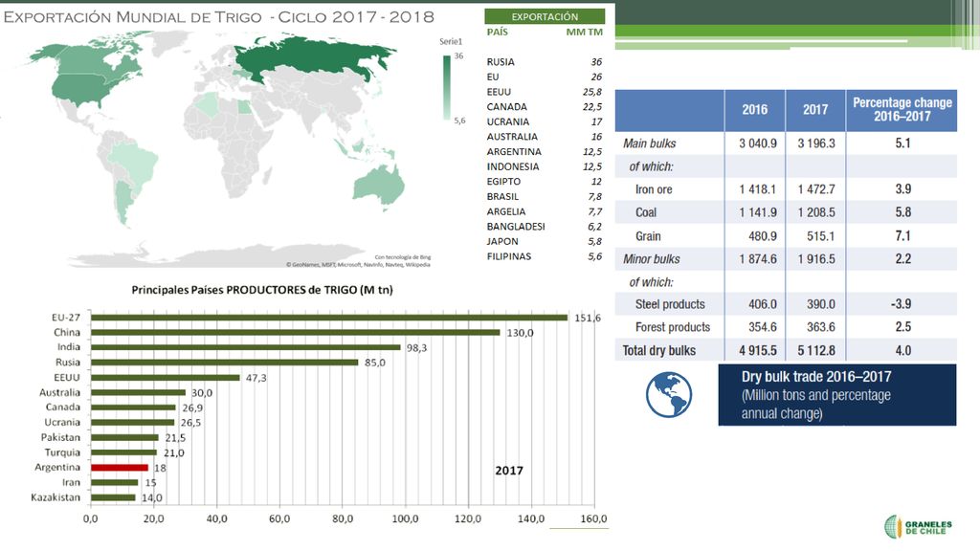Viewport: 980px width, 551px height.
Task: Click the BRASIL row in export list
Action: [x=545, y=197]
